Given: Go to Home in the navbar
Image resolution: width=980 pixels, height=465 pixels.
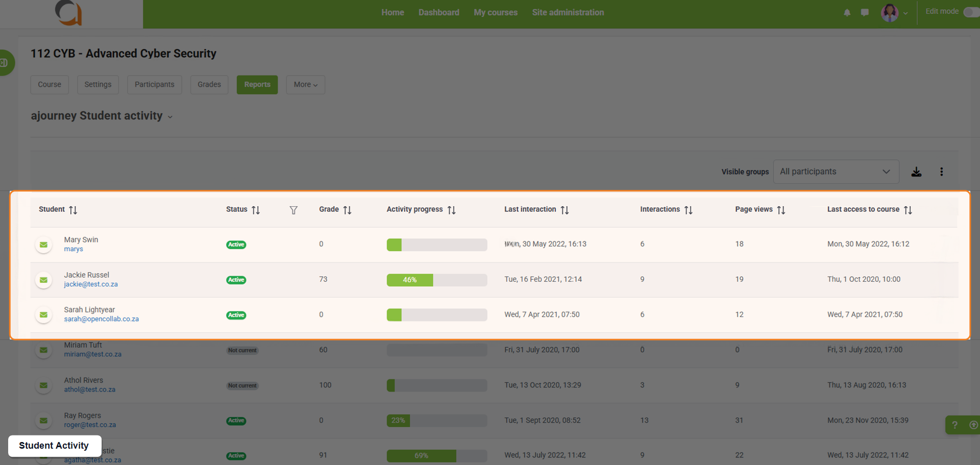Looking at the screenshot, I should pos(393,13).
